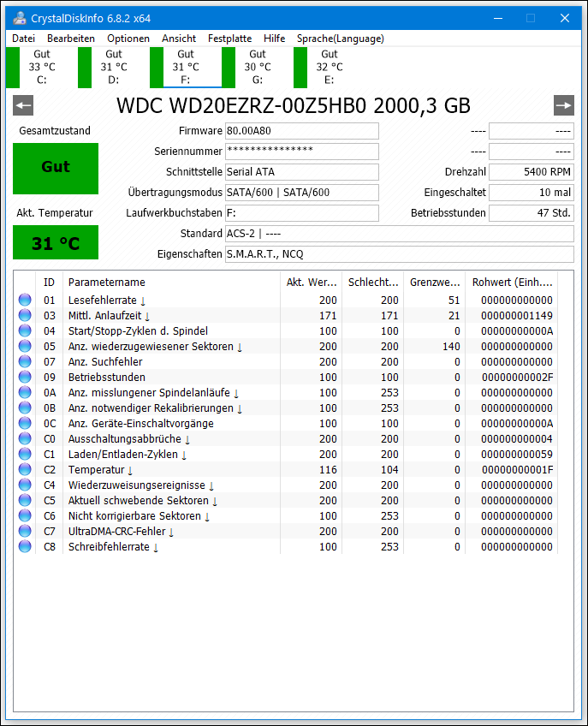Click the Firmware field 80.00A80
This screenshot has width=588, height=726.
point(302,131)
